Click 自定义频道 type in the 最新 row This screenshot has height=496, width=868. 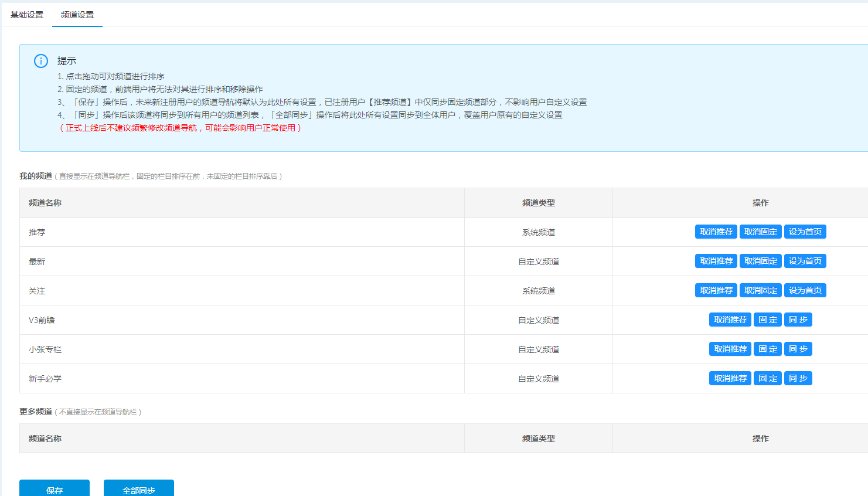pyautogui.click(x=539, y=261)
